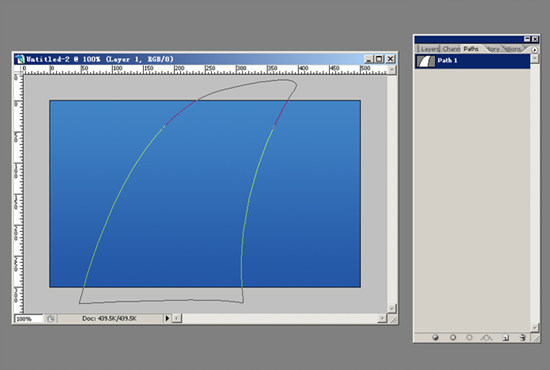Create new path icon
Viewport: 550px width, 370px height.
click(505, 337)
